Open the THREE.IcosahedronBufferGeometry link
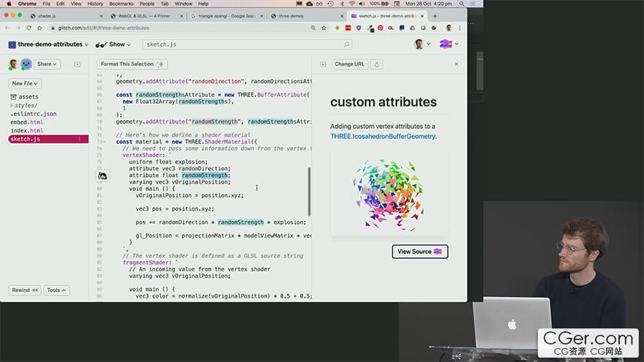Viewport: 644px width, 362px height. click(x=382, y=136)
